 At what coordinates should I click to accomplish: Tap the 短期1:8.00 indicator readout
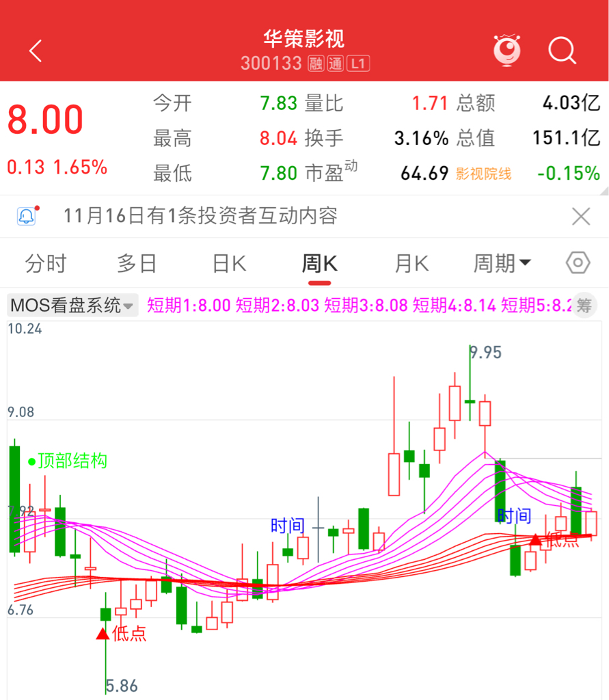[x=189, y=306]
